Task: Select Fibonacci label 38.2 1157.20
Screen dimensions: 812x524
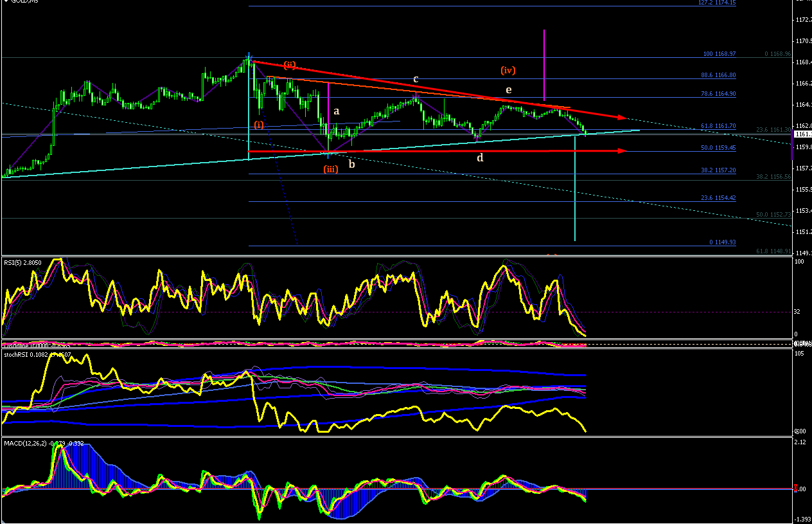Action: point(718,170)
